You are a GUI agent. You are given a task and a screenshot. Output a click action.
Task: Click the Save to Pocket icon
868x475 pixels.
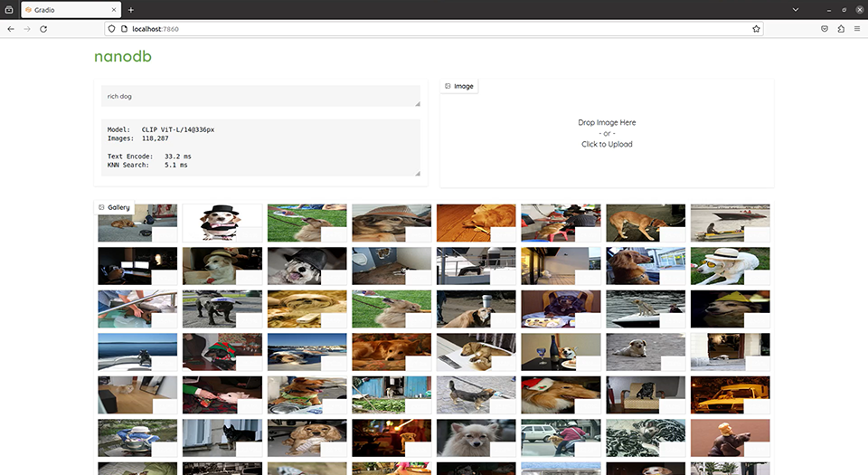coord(825,29)
